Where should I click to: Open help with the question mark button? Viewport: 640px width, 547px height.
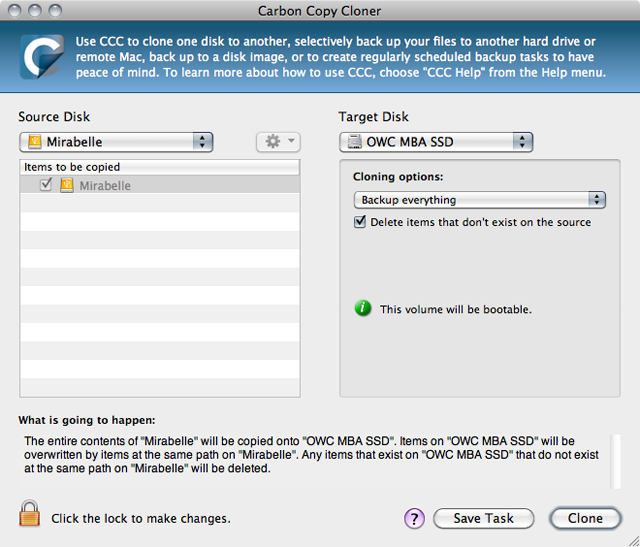(414, 518)
